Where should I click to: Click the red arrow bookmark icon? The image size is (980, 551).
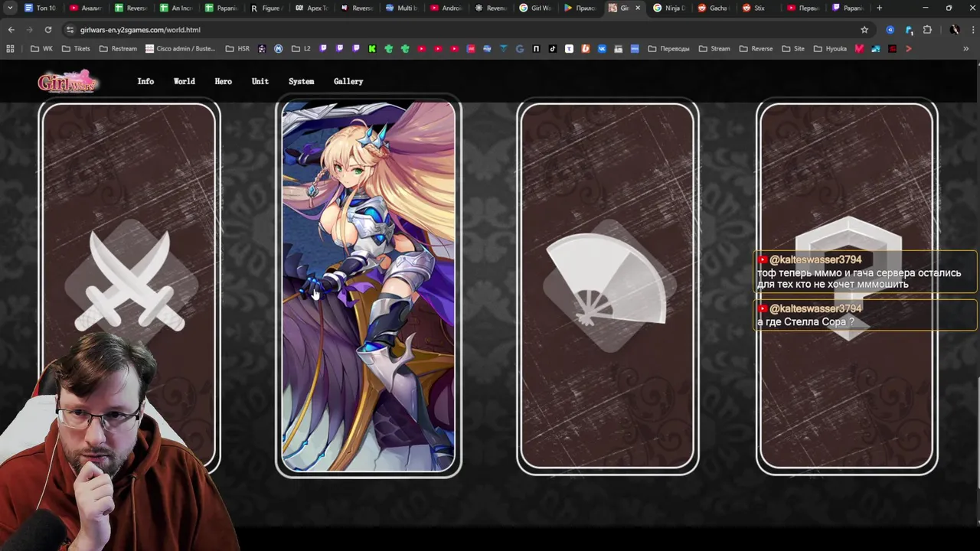(x=908, y=48)
